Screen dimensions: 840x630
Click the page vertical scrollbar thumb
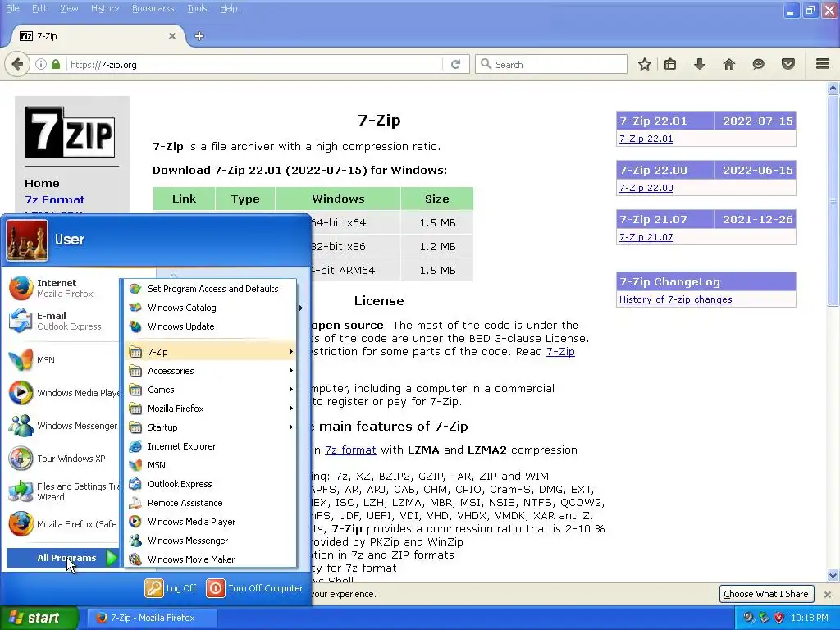coord(833,200)
